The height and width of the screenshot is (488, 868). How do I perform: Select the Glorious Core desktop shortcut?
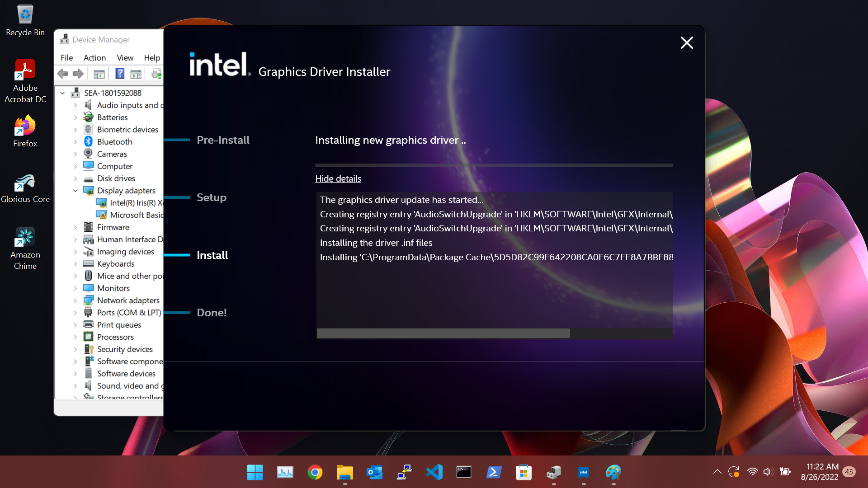point(25,188)
